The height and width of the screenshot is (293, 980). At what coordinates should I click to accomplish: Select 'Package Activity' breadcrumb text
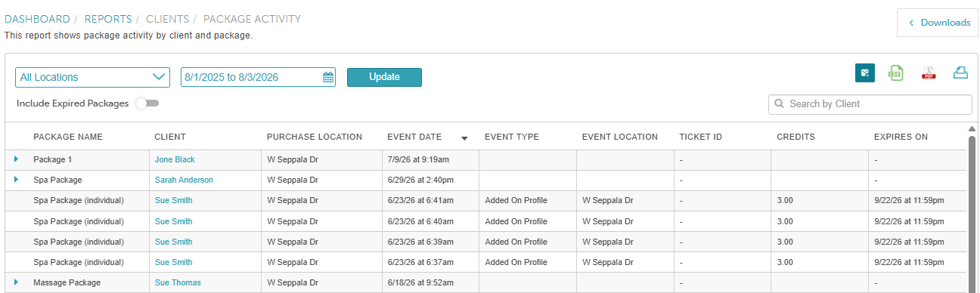(252, 19)
